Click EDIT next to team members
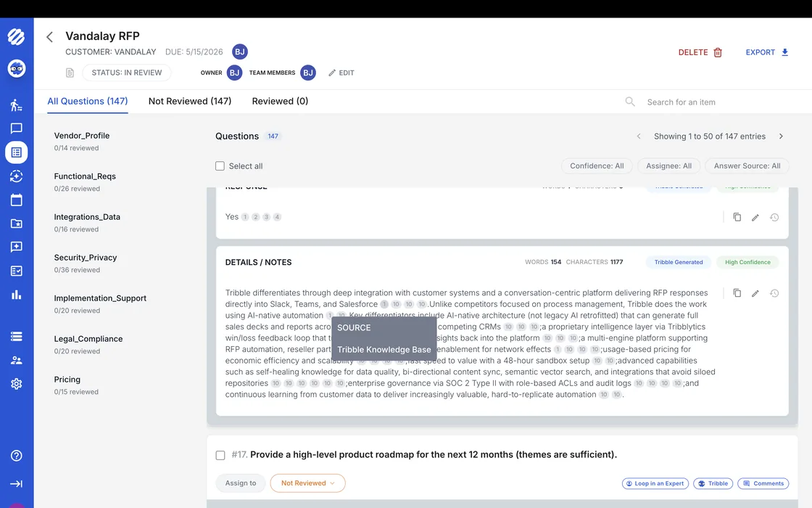 pos(341,73)
